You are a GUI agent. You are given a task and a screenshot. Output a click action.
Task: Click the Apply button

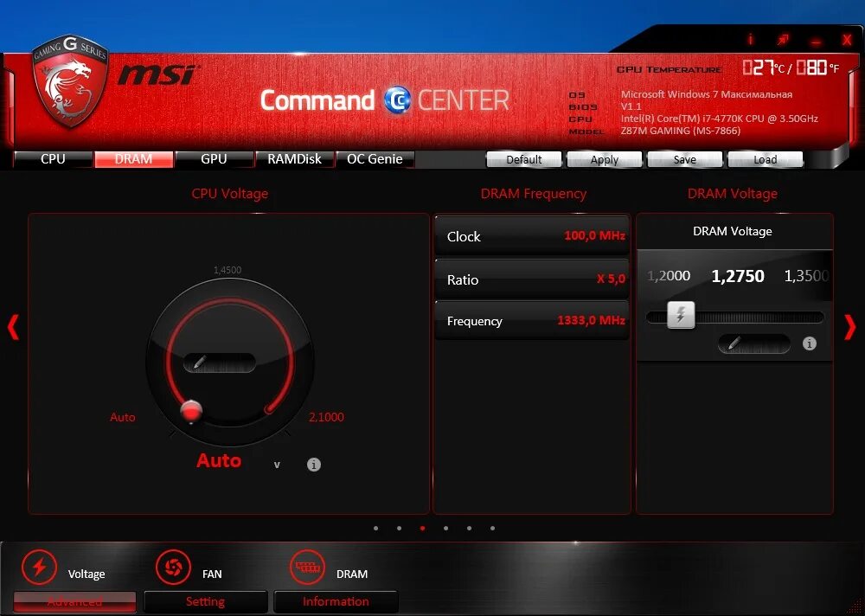pos(604,159)
